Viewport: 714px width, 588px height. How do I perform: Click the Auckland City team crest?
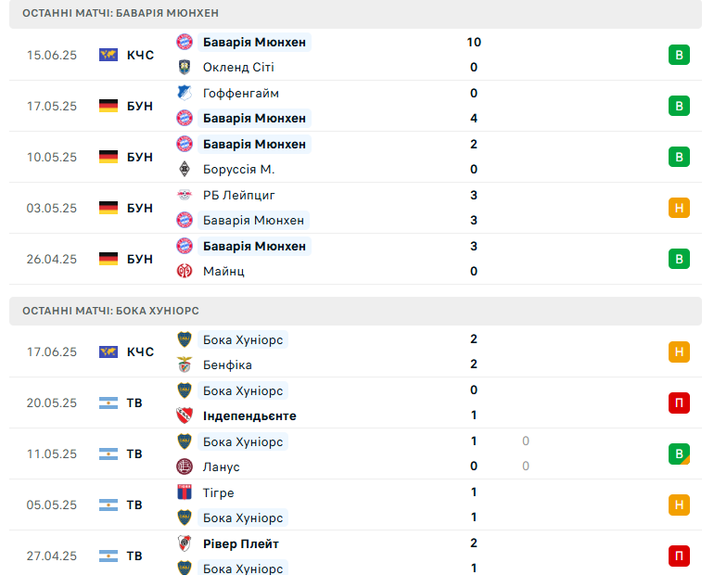pyautogui.click(x=185, y=67)
